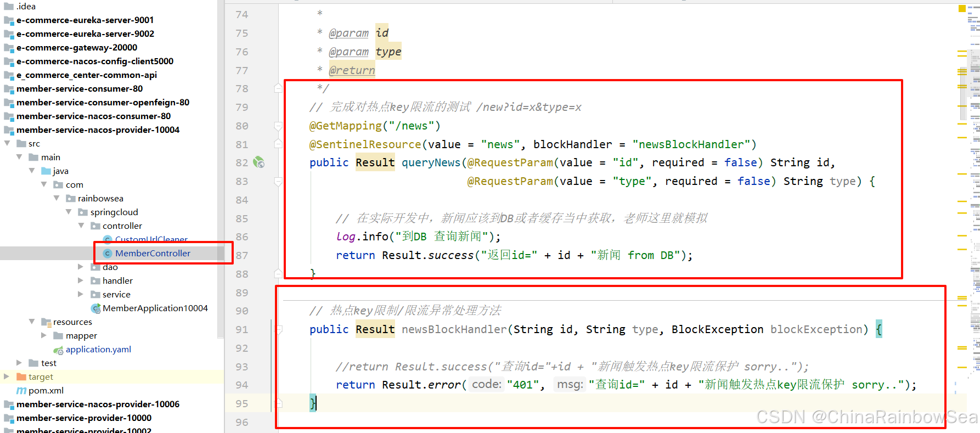Viewport: 980px width, 433px height.
Task: Collapse the resources folder
Action: click(x=32, y=322)
